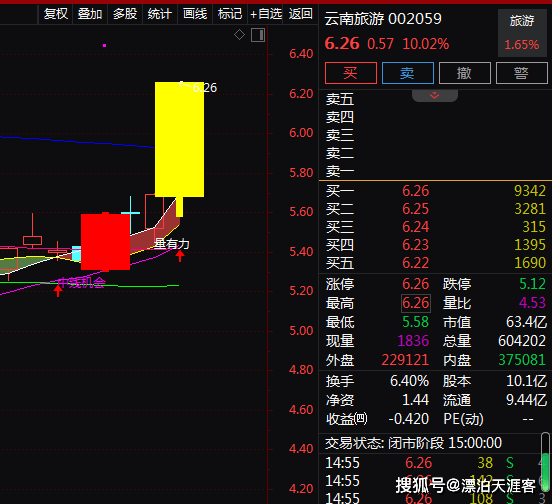Click 返回 to go back
The image size is (552, 504).
click(x=300, y=14)
